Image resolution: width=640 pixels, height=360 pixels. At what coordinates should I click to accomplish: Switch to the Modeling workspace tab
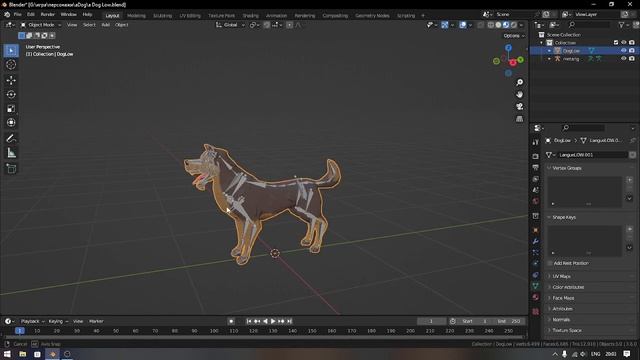(136, 16)
